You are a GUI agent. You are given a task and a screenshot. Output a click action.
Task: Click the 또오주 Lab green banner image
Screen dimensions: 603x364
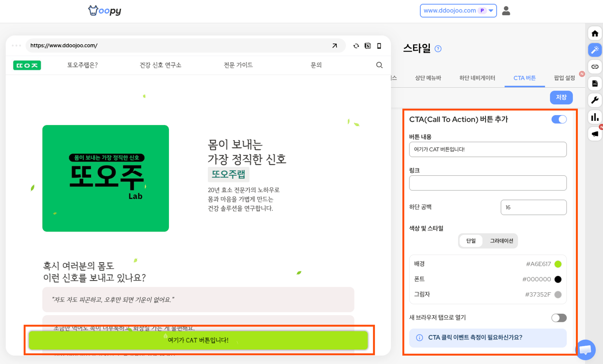(105, 178)
